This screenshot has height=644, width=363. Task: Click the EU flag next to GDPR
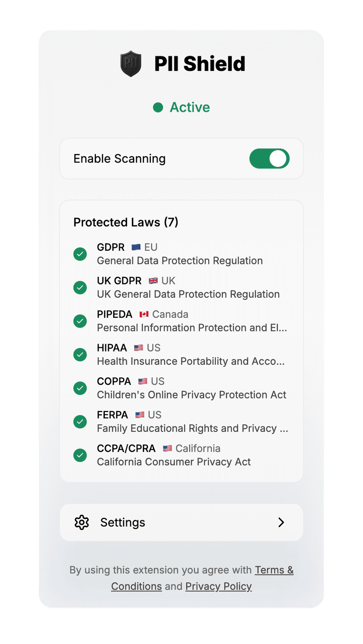click(x=136, y=247)
